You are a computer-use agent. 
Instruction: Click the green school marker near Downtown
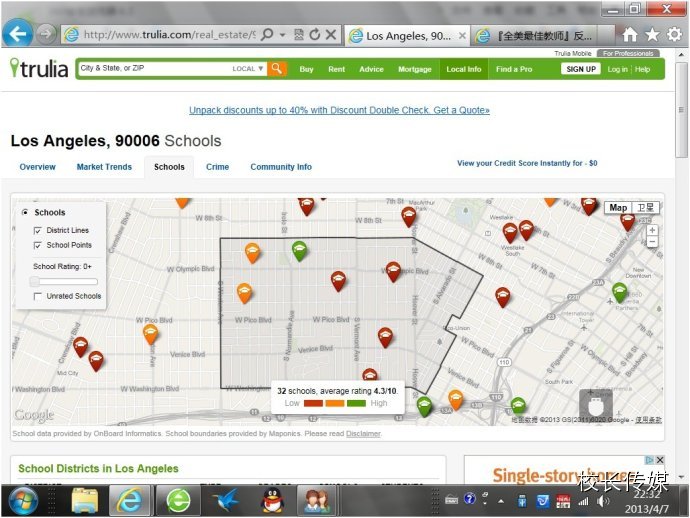pos(620,292)
